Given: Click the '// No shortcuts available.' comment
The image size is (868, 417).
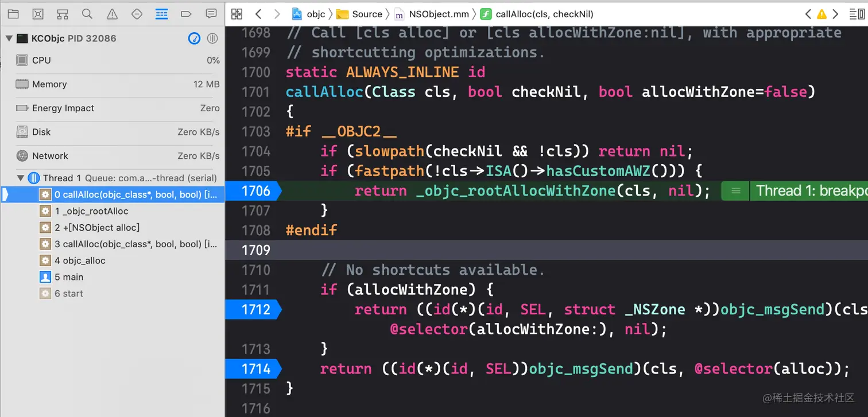Looking at the screenshot, I should (432, 270).
